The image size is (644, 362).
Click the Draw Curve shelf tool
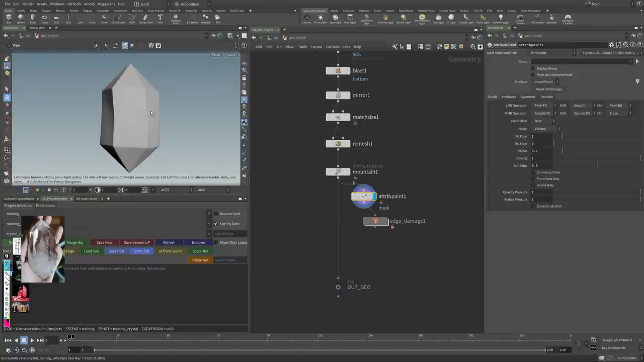coord(117,19)
